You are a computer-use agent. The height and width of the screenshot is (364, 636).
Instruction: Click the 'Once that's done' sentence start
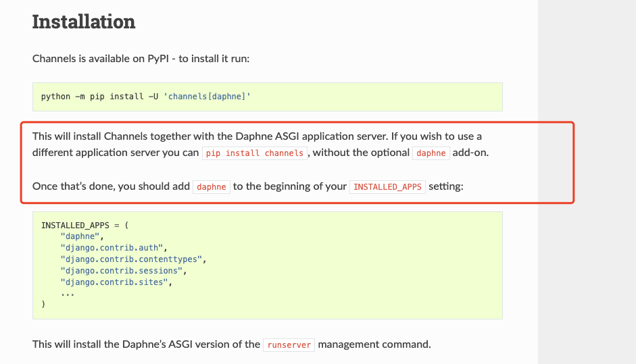(x=73, y=186)
